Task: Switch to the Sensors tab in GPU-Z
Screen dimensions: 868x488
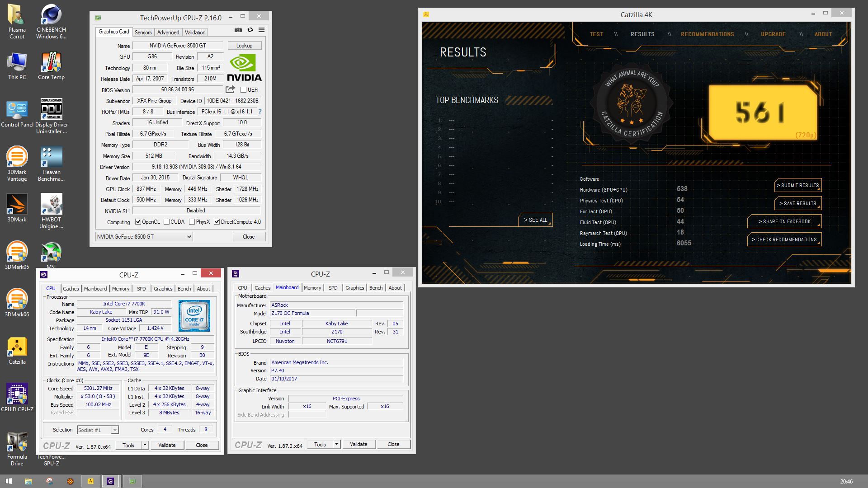Action: click(x=143, y=33)
